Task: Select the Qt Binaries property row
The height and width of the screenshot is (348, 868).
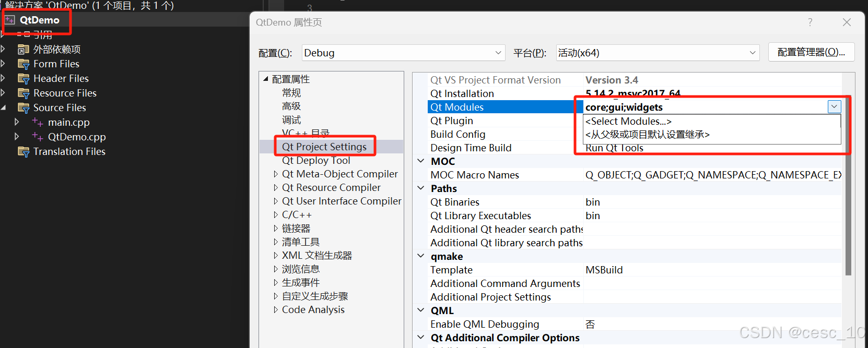Action: point(634,202)
